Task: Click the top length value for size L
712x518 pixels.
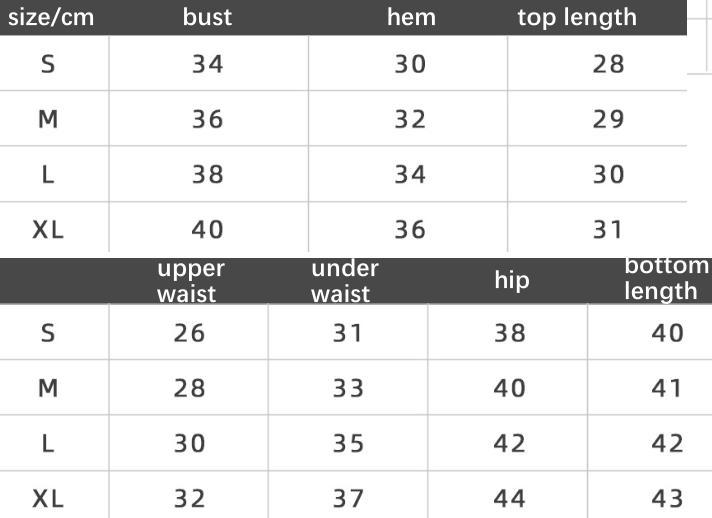Action: (609, 175)
